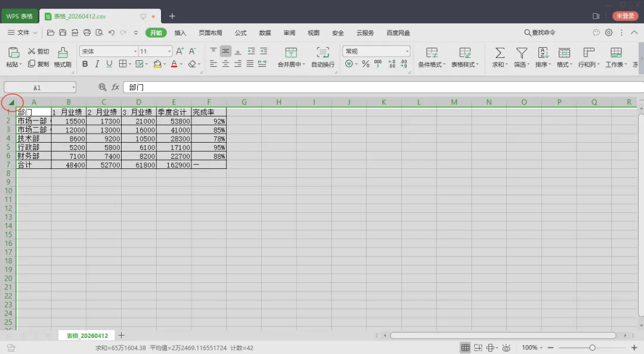Toggle vertical middle alignment
This screenshot has width=644, height=354.
(x=225, y=51)
